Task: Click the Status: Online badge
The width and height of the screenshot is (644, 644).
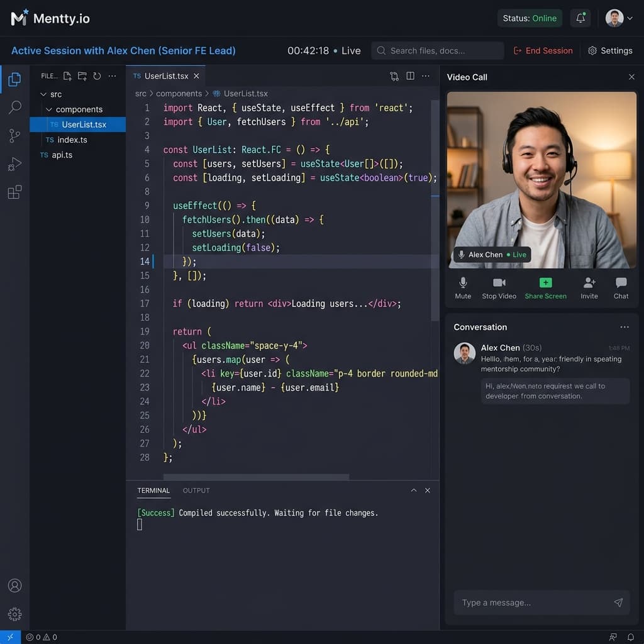Action: tap(530, 18)
